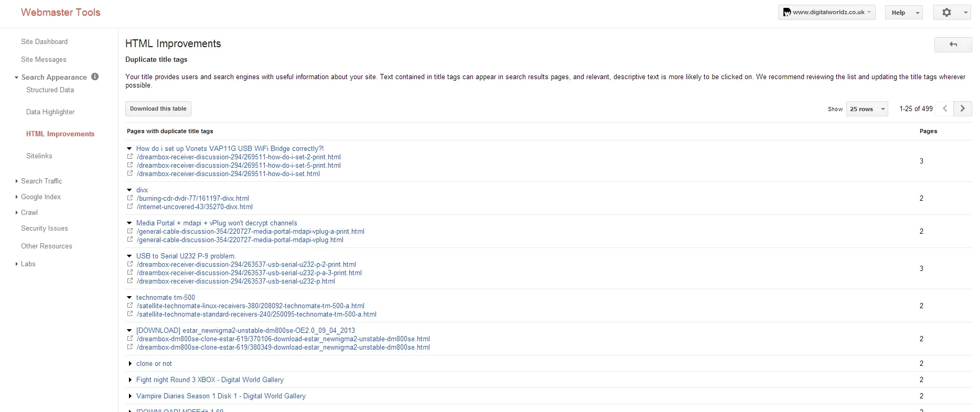Image resolution: width=980 pixels, height=412 pixels.
Task: Select Data Highlighter in sidebar
Action: click(x=50, y=112)
